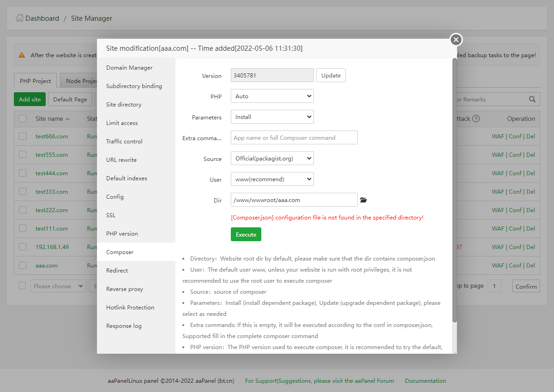Open the User dropdown www(recommend)

[272, 179]
